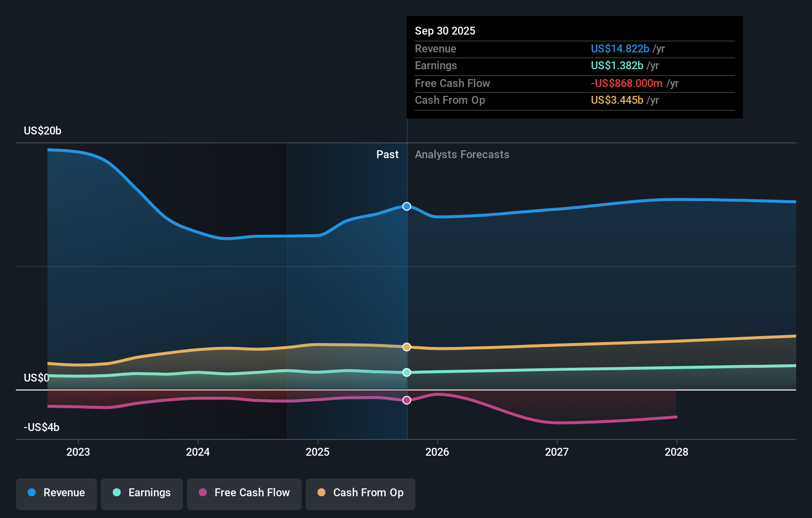The height and width of the screenshot is (518, 812).
Task: Click the US$14.822b Revenue value
Action: click(620, 48)
